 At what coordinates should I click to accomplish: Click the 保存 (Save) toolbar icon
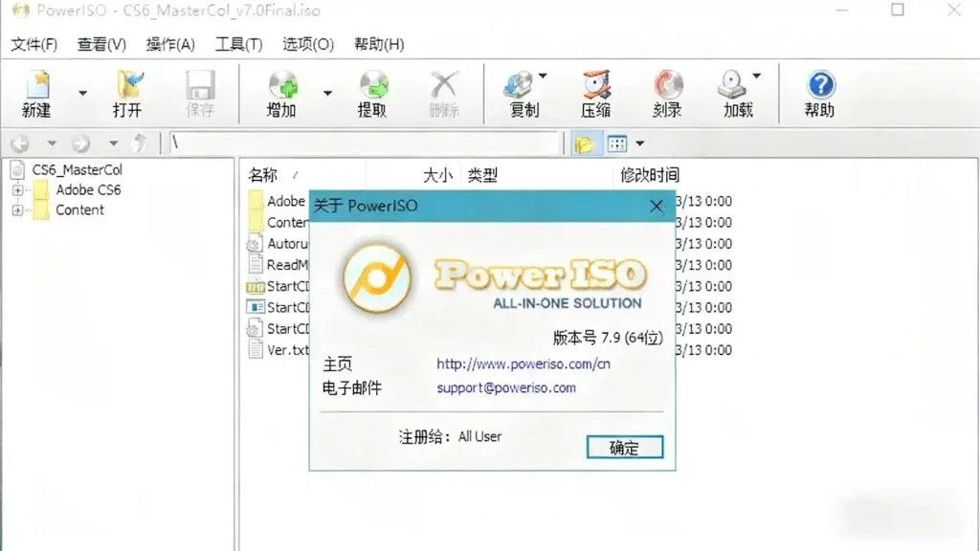coord(200,93)
